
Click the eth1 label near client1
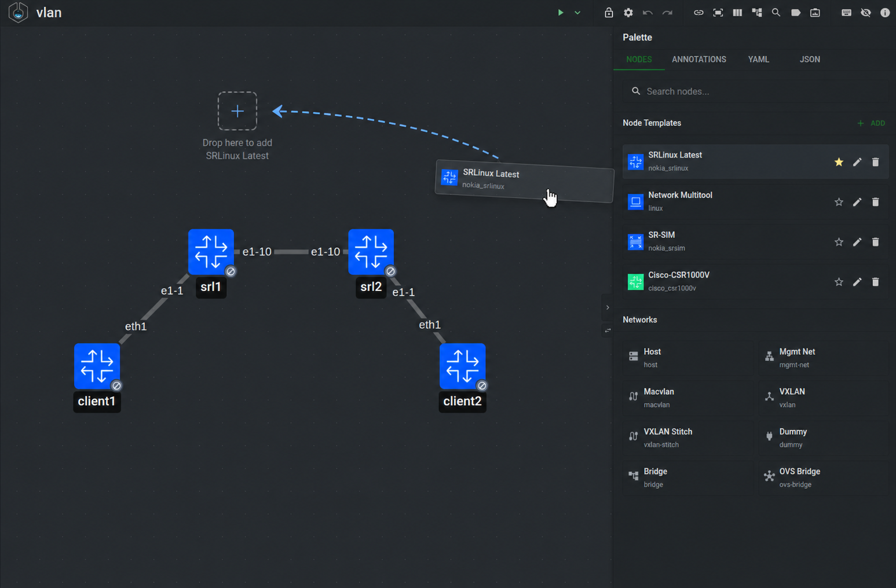[x=136, y=326]
